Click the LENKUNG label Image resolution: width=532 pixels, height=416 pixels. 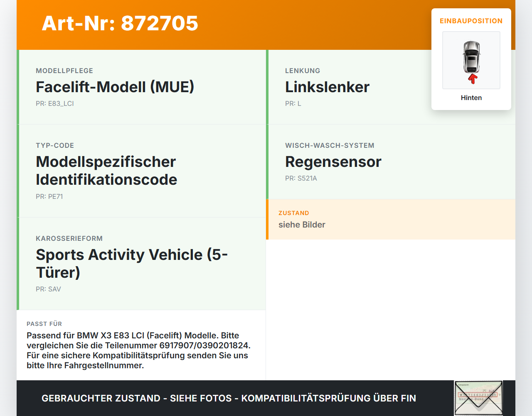303,71
